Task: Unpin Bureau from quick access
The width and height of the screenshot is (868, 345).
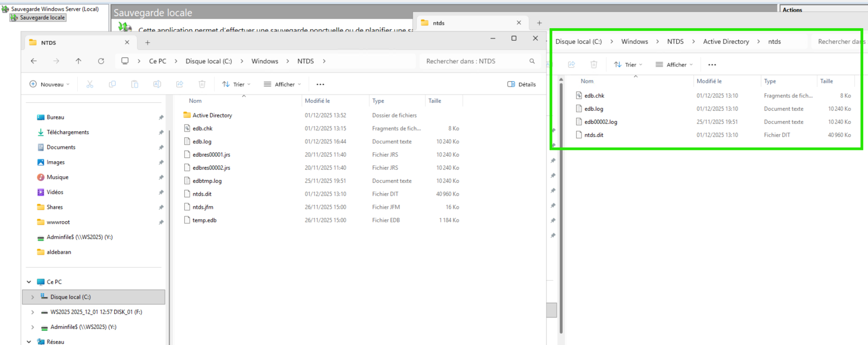Action: 161,117
